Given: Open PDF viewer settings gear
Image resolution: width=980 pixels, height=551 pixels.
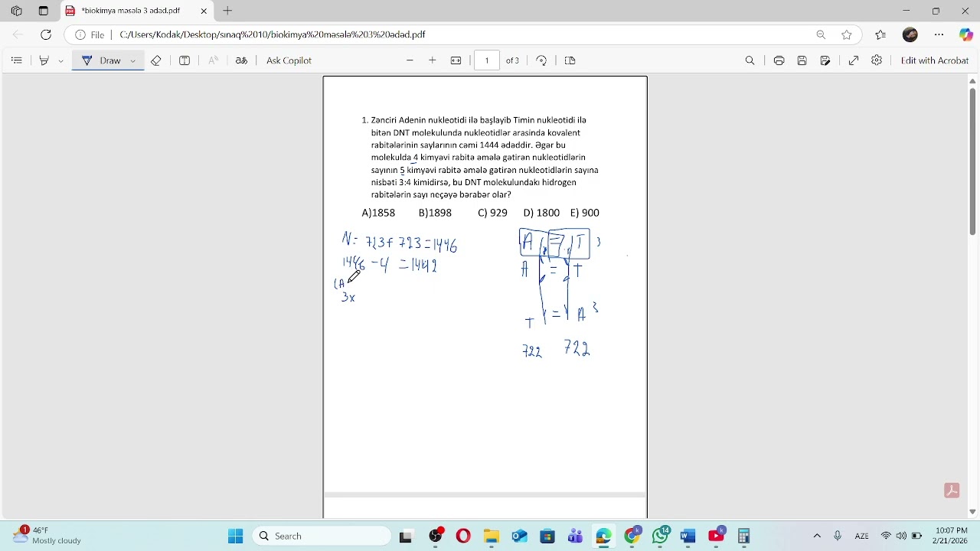Looking at the screenshot, I should tap(877, 60).
